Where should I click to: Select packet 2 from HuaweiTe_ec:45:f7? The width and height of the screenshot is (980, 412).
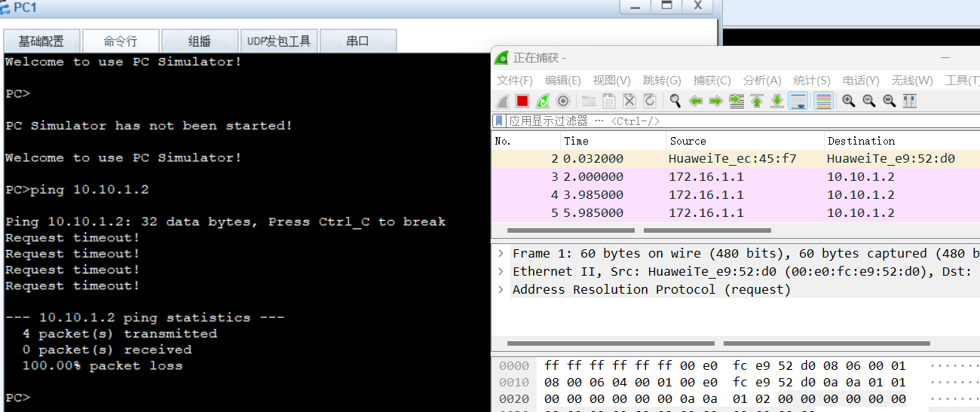736,159
